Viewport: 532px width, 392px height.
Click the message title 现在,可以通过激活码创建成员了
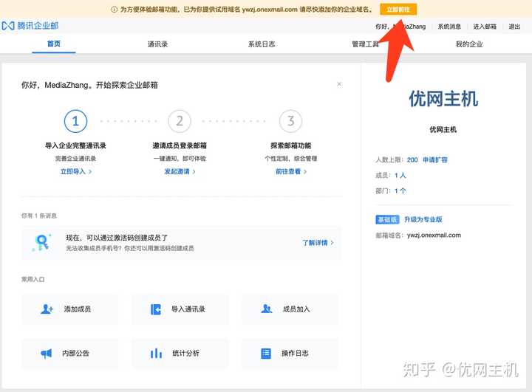(x=117, y=238)
